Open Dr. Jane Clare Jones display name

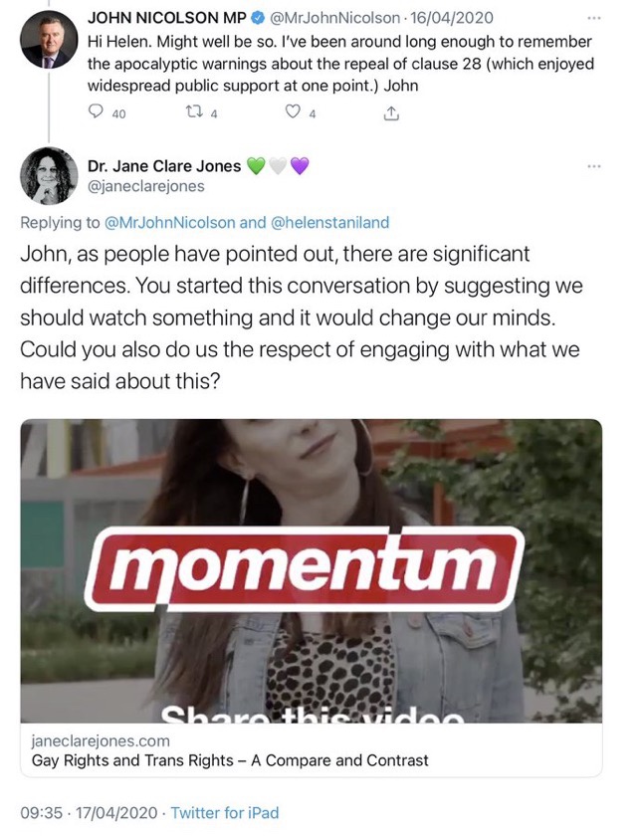[x=164, y=166]
